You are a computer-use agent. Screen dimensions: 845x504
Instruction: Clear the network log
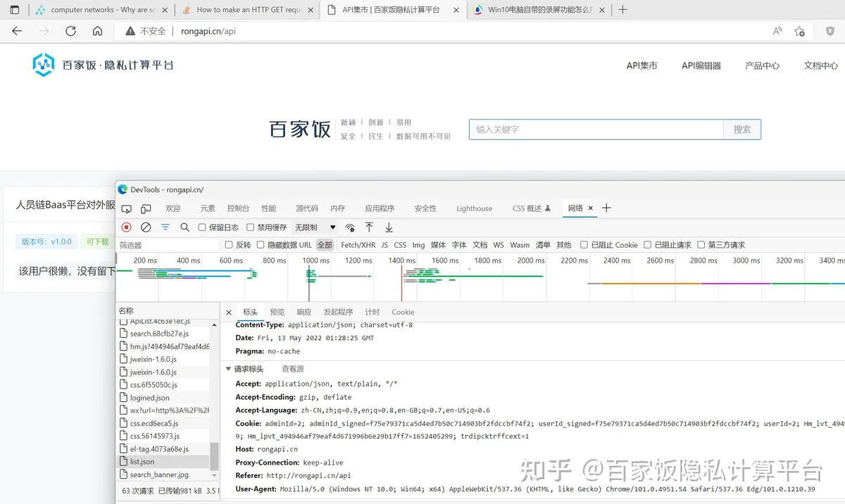click(x=146, y=227)
